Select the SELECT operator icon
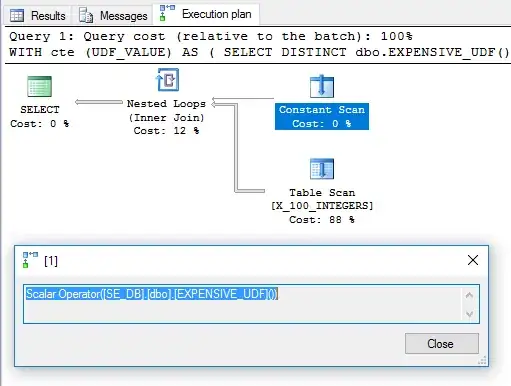Screen dimensions: 511x386 (39, 86)
